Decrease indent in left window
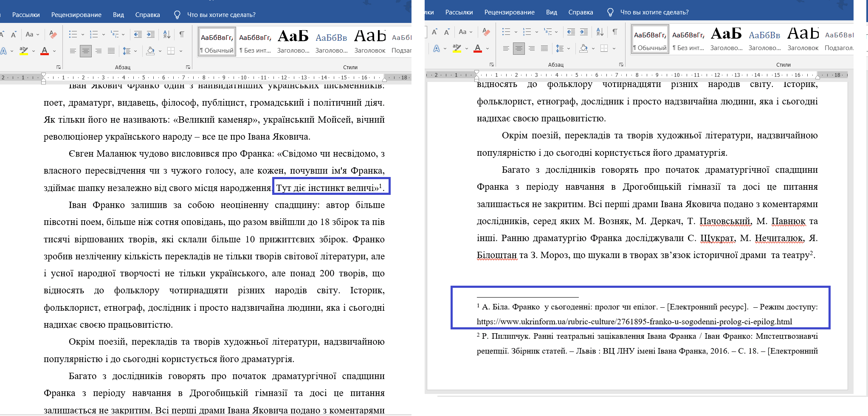868x416 pixels. click(x=138, y=34)
